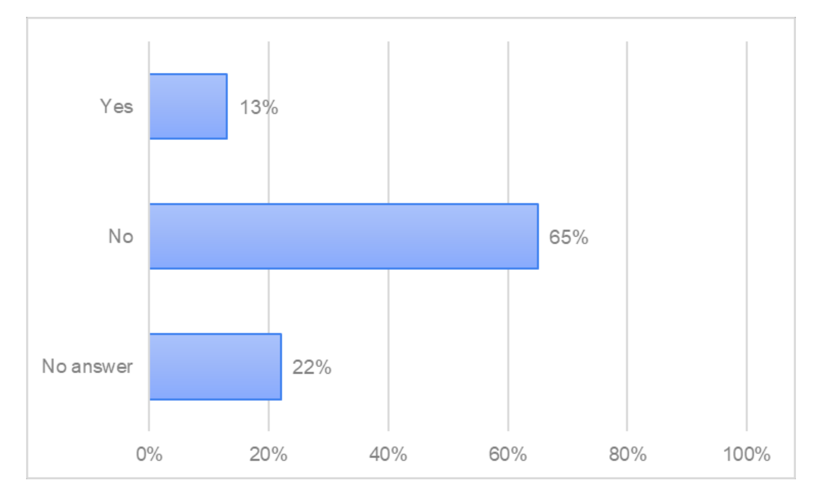Select the No category axis label
Image resolution: width=819 pixels, height=504 pixels.
[121, 237]
